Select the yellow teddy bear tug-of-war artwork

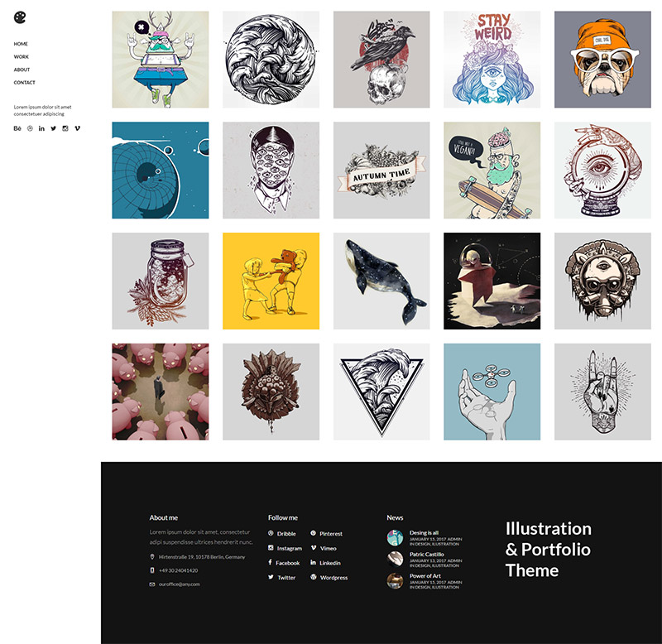pos(271,281)
